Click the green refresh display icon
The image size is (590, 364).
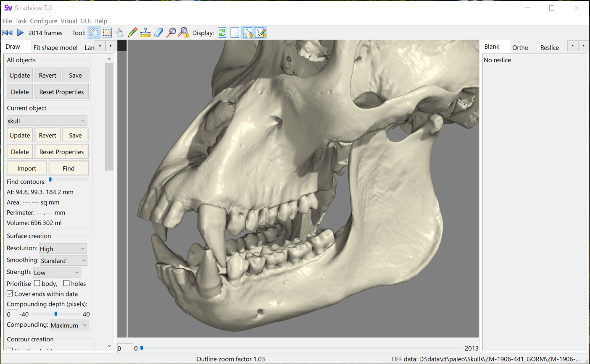click(x=222, y=33)
